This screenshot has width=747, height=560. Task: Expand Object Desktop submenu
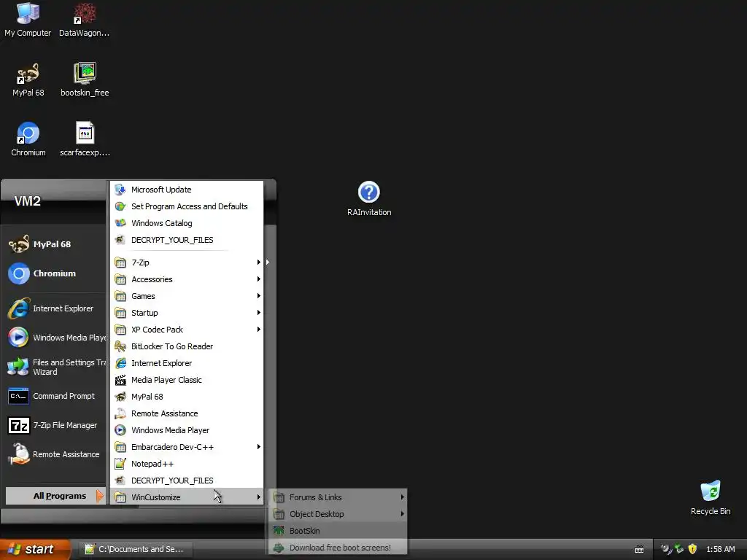[x=338, y=514]
